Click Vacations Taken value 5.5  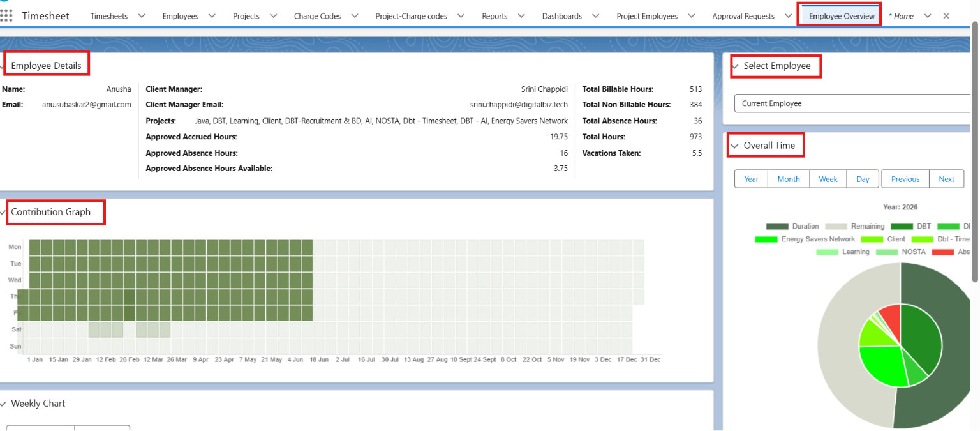click(x=697, y=153)
